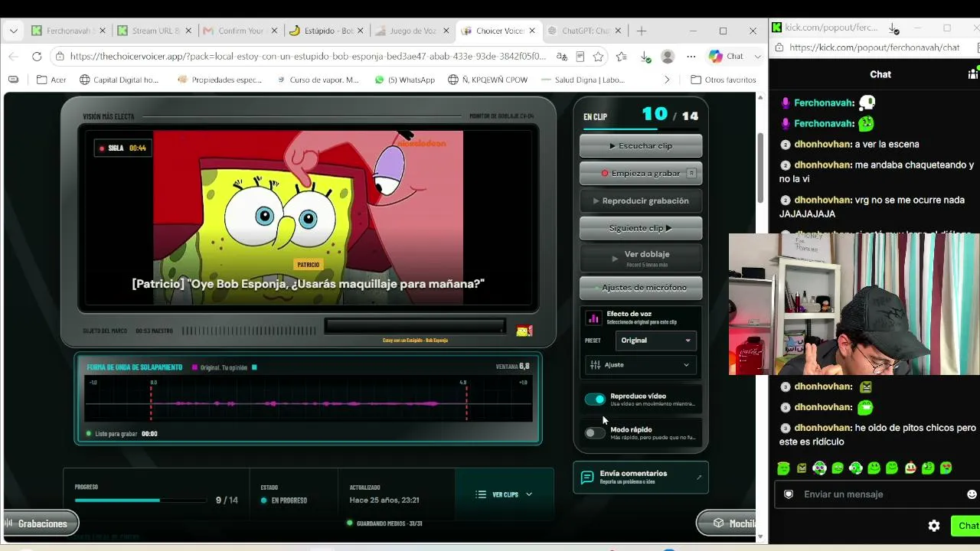Open the translate page icon in address bar
The height and width of the screenshot is (551, 980).
[562, 56]
